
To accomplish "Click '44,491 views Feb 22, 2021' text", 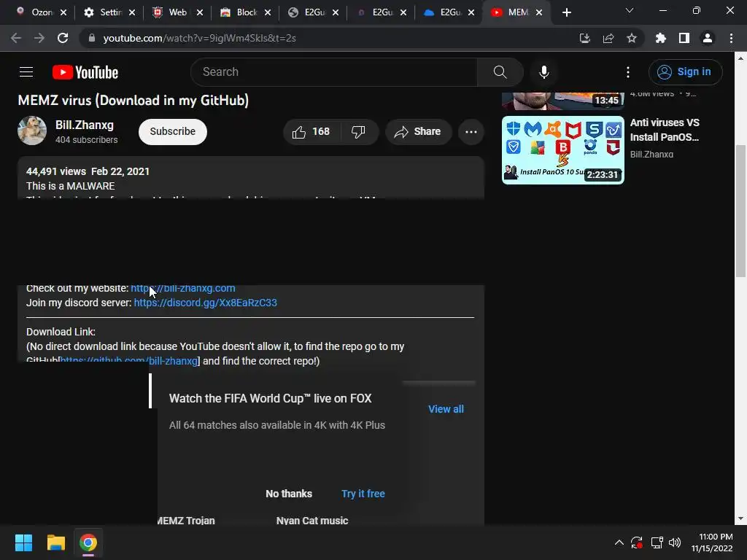I will (88, 171).
